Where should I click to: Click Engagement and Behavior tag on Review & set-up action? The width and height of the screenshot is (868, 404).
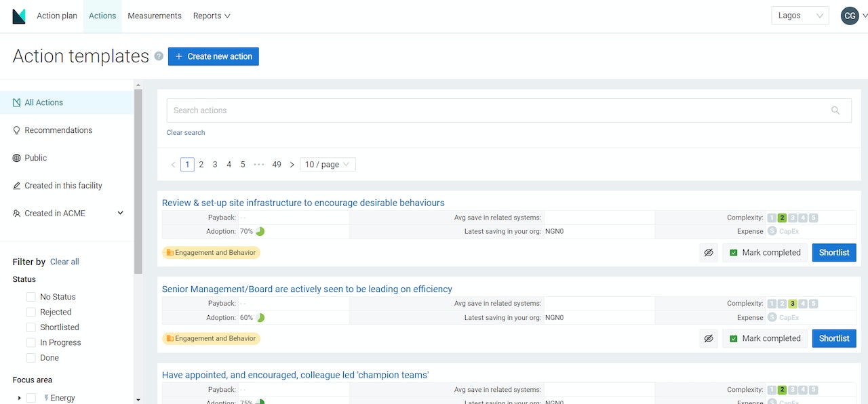click(211, 253)
